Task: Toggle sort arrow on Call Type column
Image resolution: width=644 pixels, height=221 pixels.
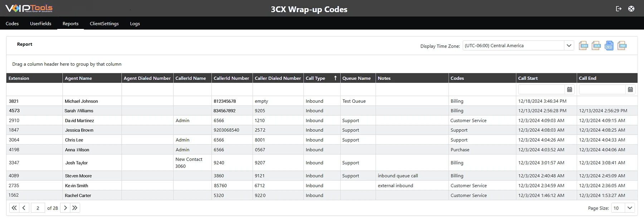Action: (x=335, y=78)
